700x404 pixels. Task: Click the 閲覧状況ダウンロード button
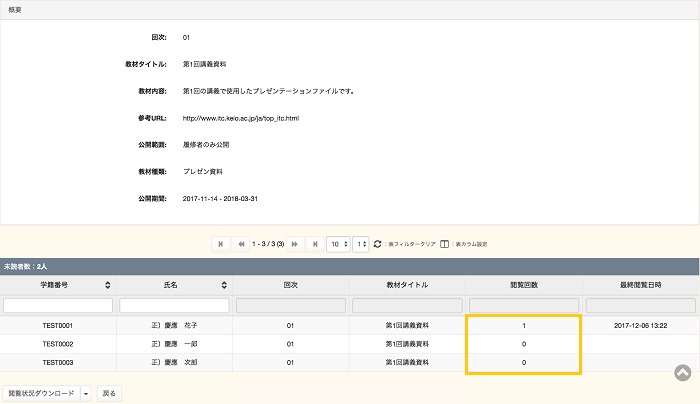pyautogui.click(x=41, y=393)
